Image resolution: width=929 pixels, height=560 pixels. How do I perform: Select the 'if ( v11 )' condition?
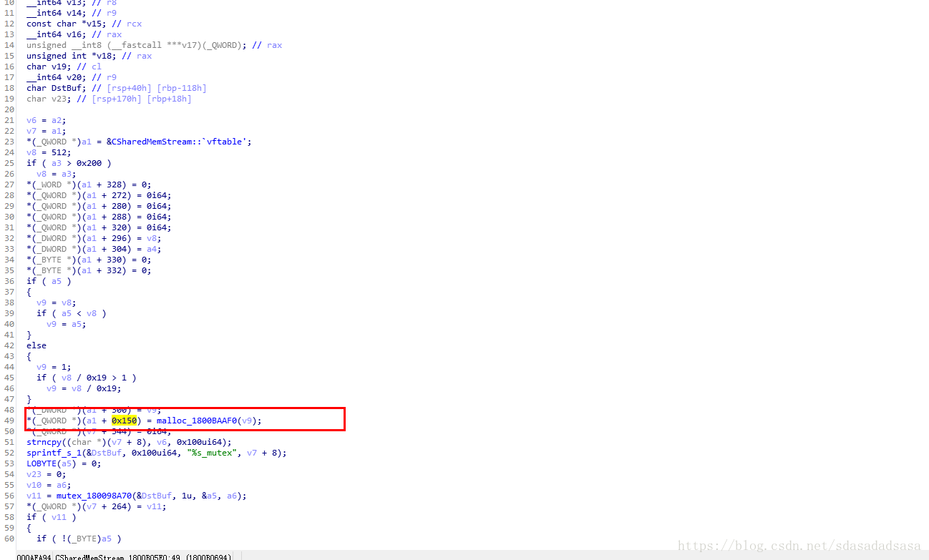tap(52, 517)
